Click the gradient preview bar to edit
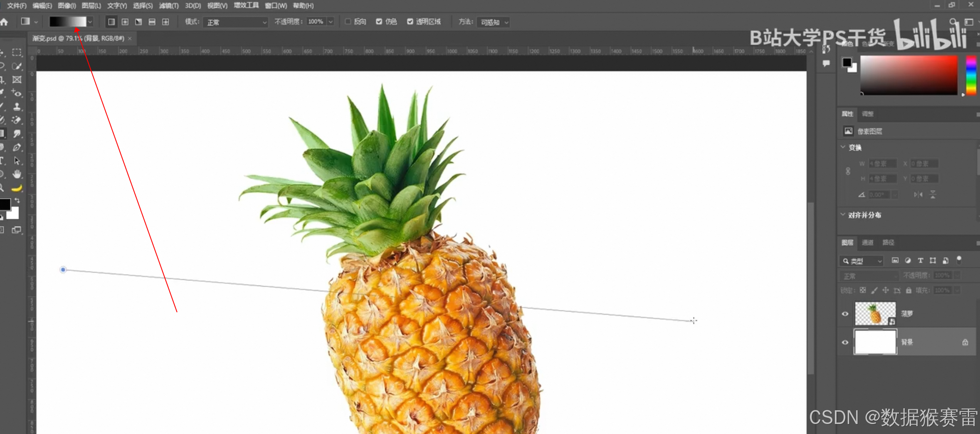980x434 pixels. tap(68, 22)
